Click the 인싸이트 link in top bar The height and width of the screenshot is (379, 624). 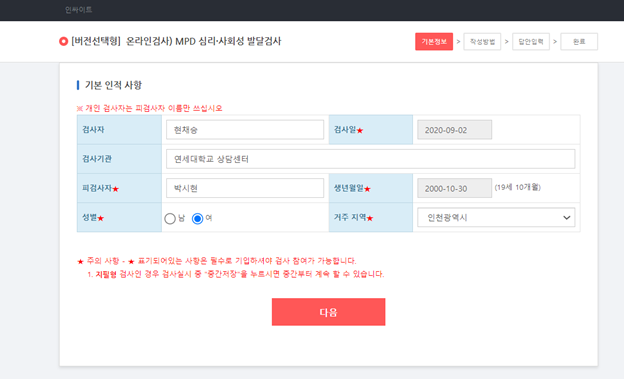pos(78,10)
